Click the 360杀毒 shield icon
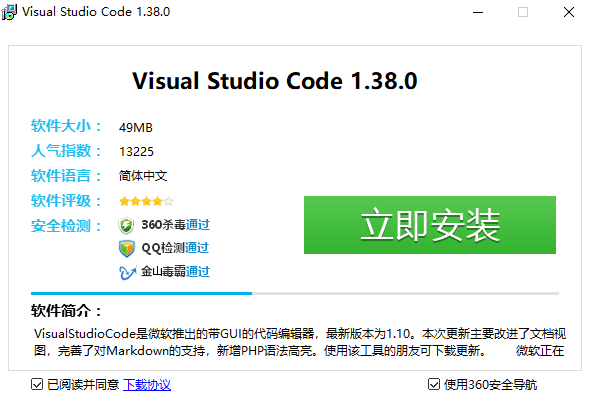This screenshot has height=402, width=589. click(x=126, y=225)
